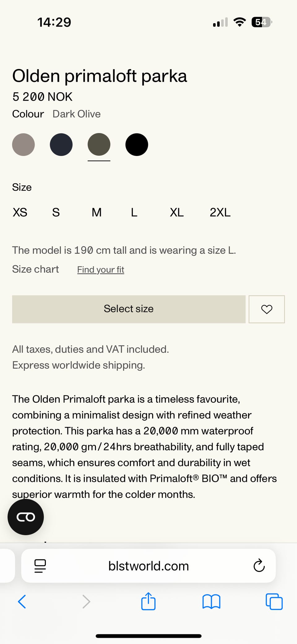Tap the Safari page menu icon

40,566
